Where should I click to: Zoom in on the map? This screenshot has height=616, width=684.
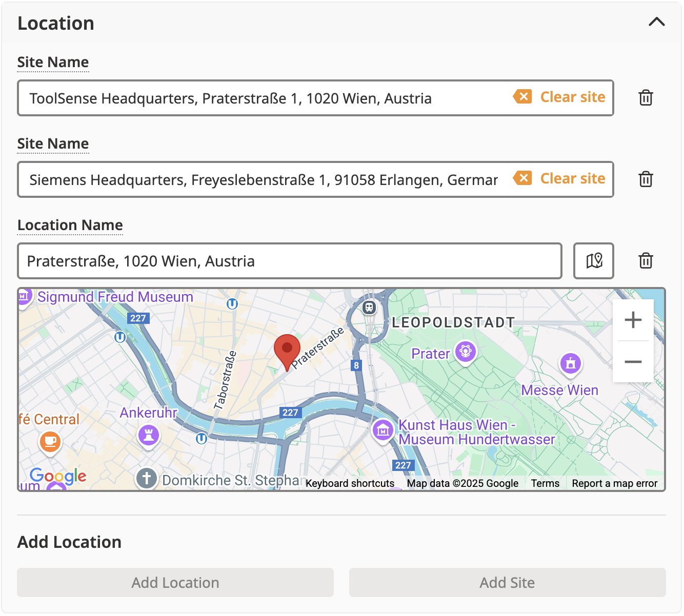[x=633, y=320]
